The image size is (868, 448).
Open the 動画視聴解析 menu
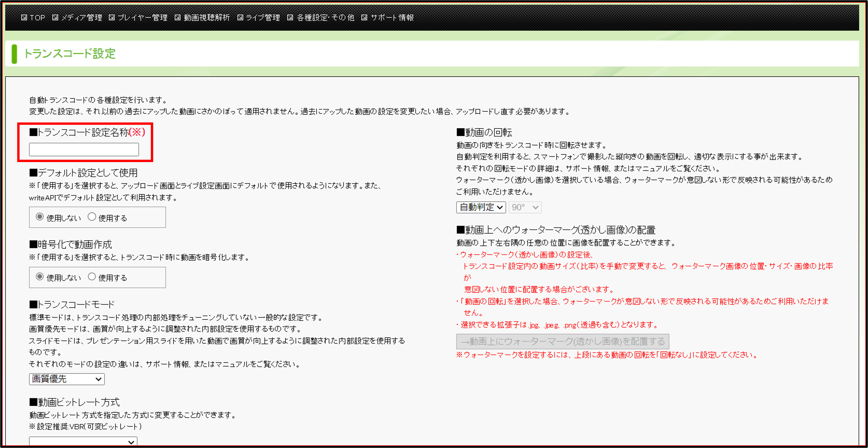point(206,17)
